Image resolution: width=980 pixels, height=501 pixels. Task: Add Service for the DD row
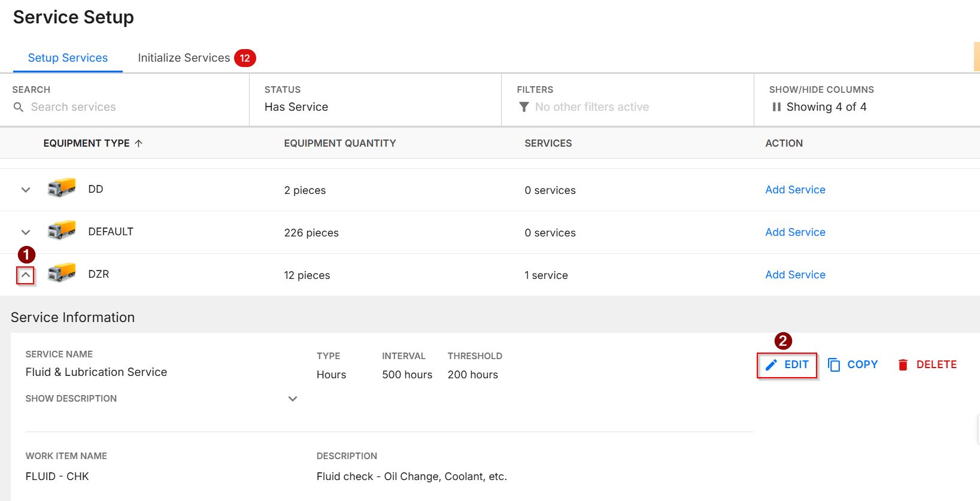point(795,190)
